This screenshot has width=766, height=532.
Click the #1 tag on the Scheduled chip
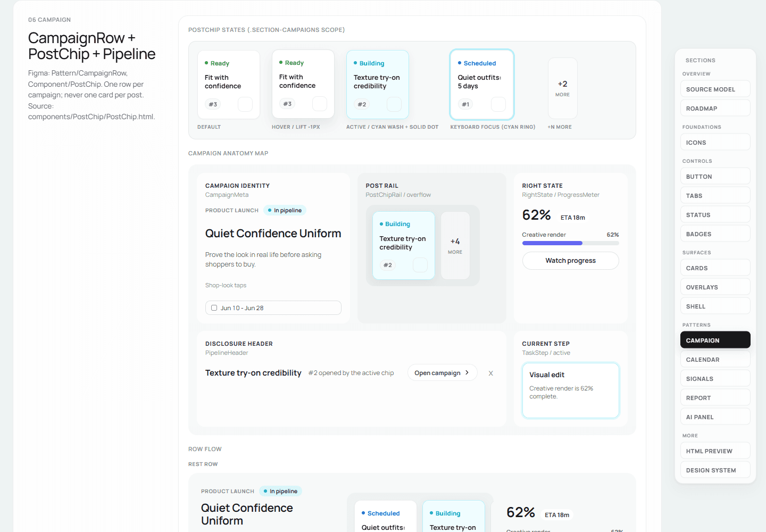click(x=465, y=104)
